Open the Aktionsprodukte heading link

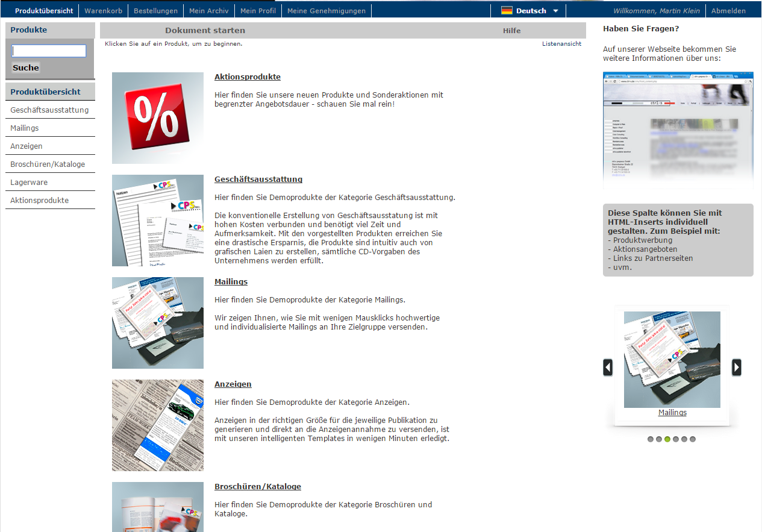click(248, 77)
